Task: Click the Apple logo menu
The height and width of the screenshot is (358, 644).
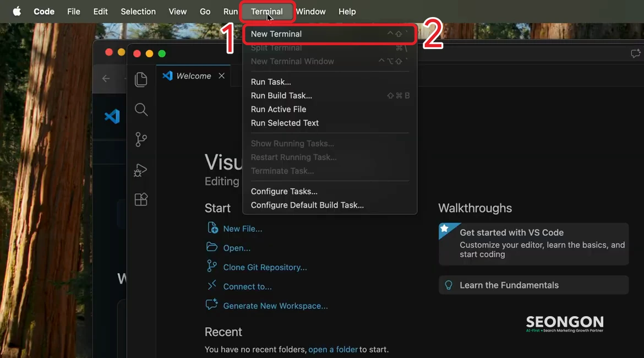Action: tap(17, 12)
